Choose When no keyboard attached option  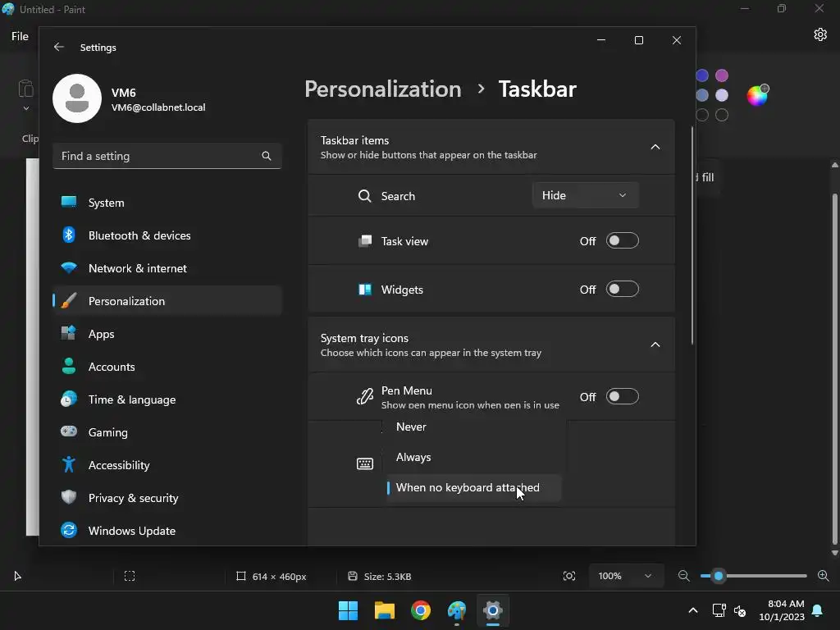click(x=474, y=487)
